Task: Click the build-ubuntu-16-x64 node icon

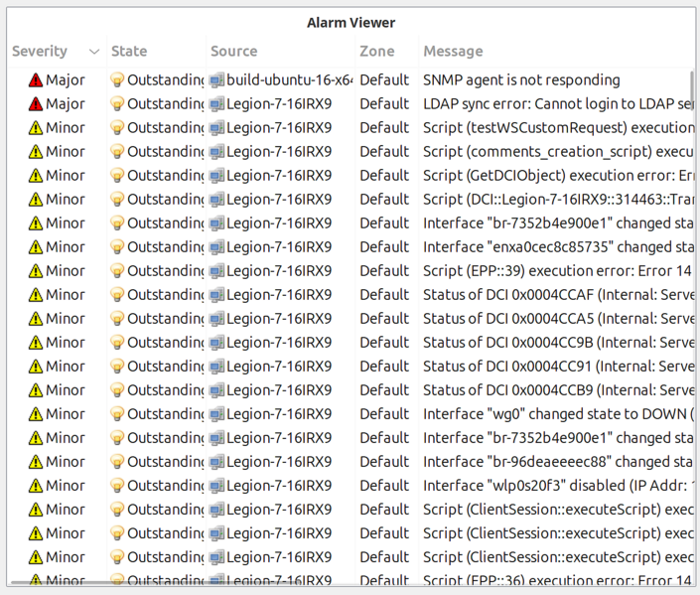Action: tap(216, 80)
